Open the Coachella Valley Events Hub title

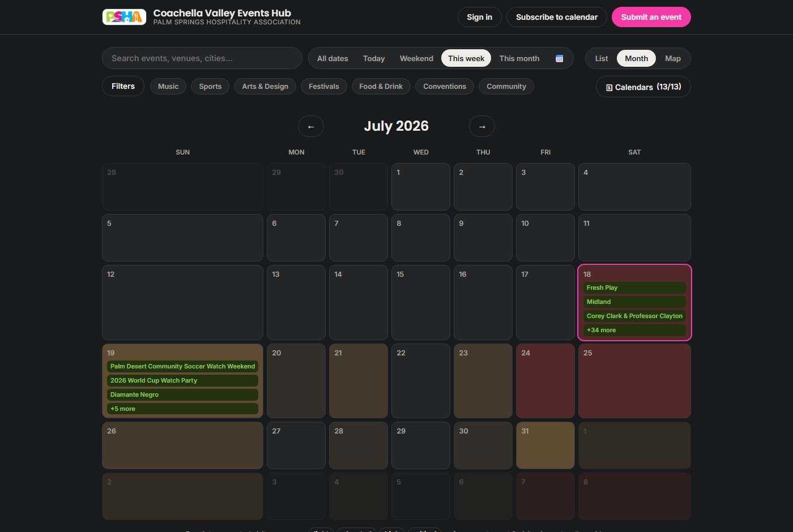click(222, 13)
